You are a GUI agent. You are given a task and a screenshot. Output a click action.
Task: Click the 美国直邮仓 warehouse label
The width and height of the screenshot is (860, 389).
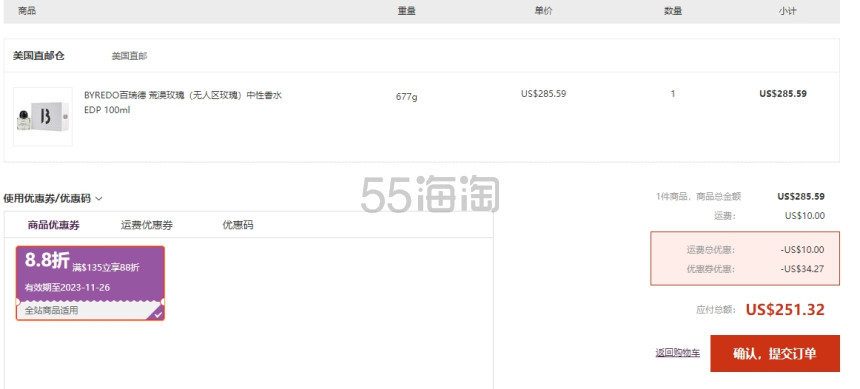click(38, 55)
